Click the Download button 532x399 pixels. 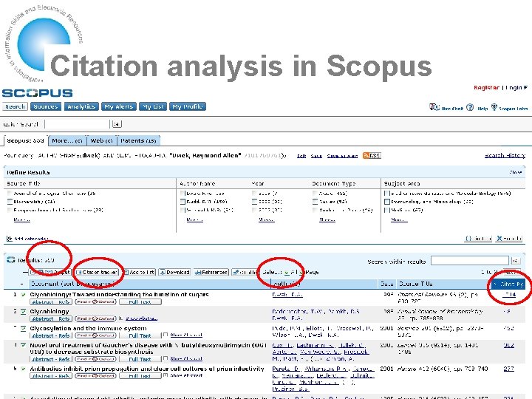click(x=174, y=272)
